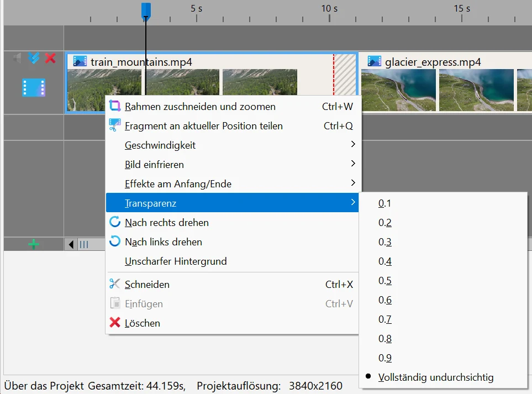
Task: Select Nach links drehen
Action: 232,242
